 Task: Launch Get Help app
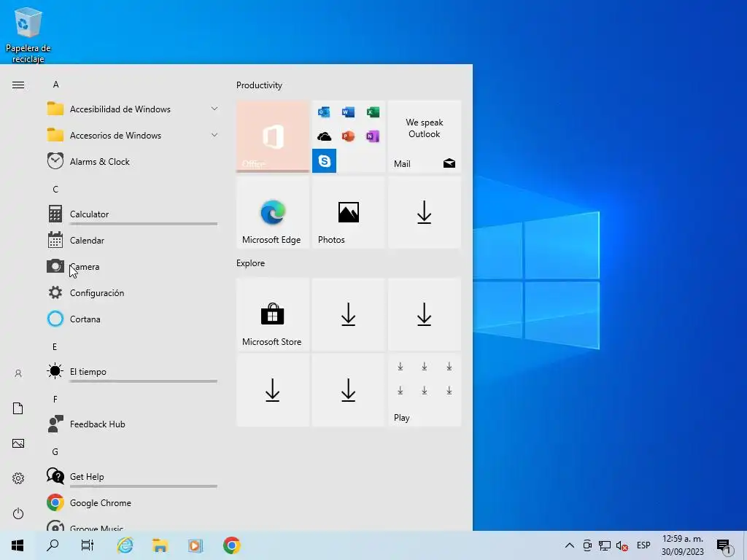[133, 476]
